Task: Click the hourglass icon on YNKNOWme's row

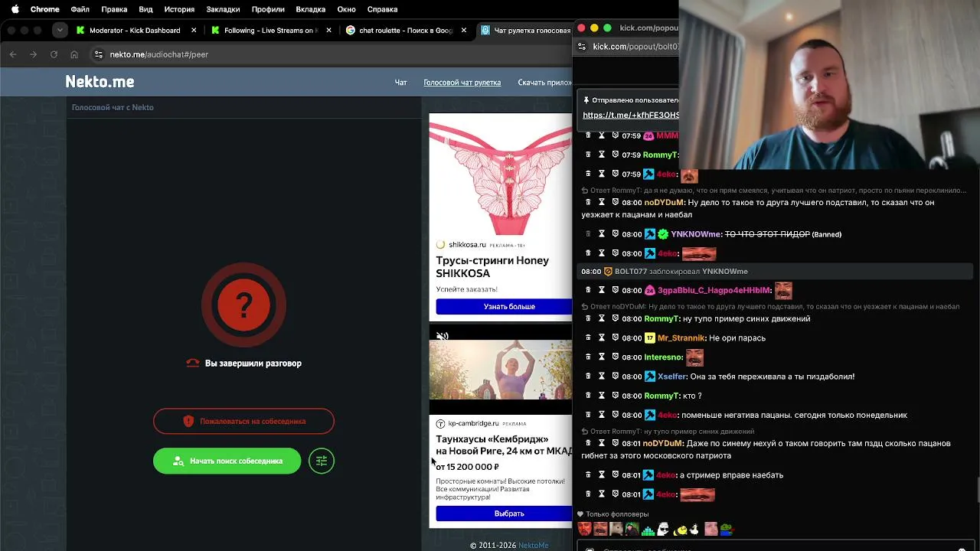Action: (602, 234)
